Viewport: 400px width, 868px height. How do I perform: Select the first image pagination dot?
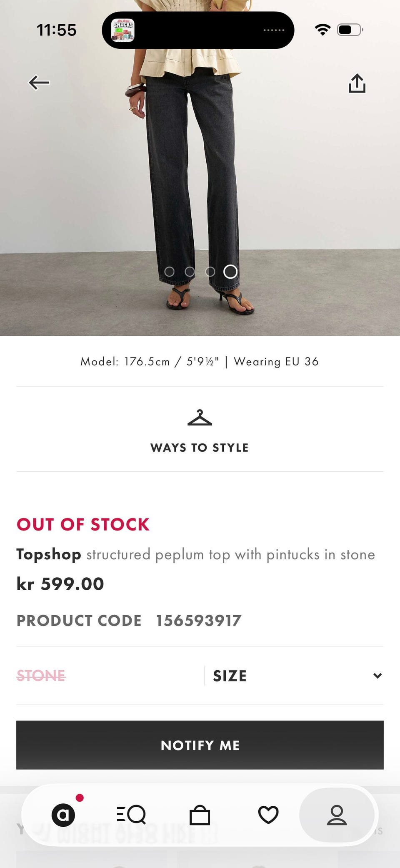[170, 272]
